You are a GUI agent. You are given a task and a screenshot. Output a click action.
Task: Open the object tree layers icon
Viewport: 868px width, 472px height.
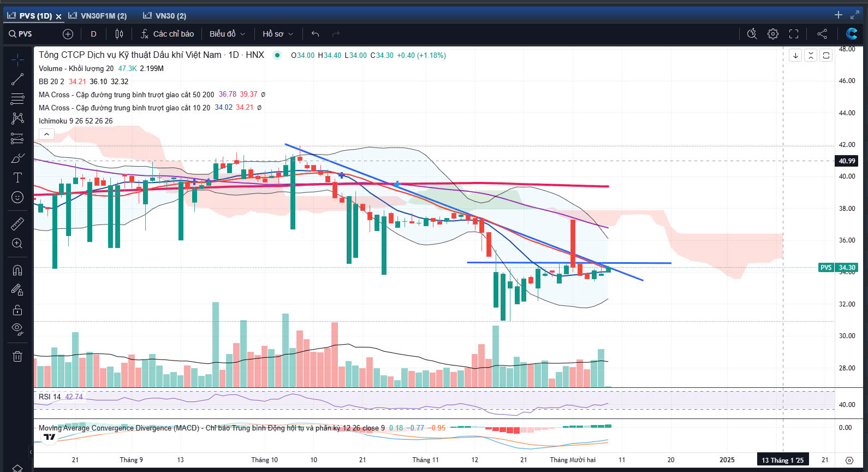click(x=17, y=468)
